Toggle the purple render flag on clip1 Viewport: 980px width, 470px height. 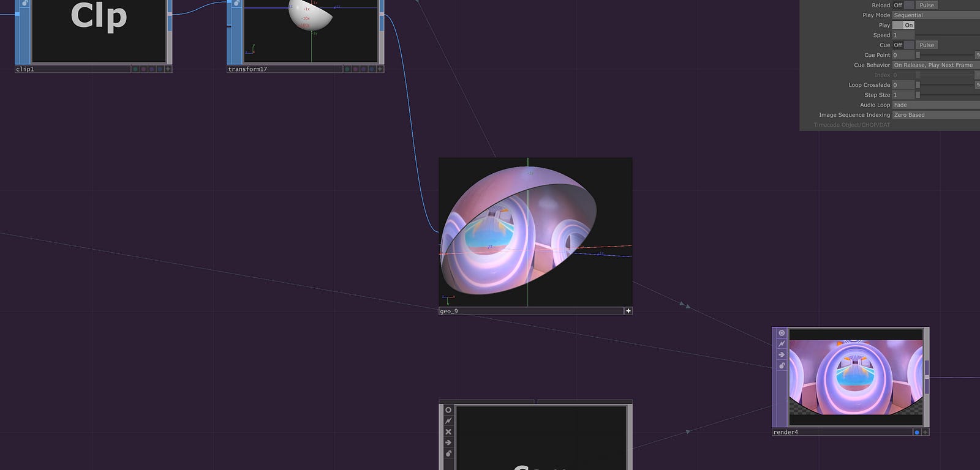click(x=151, y=69)
